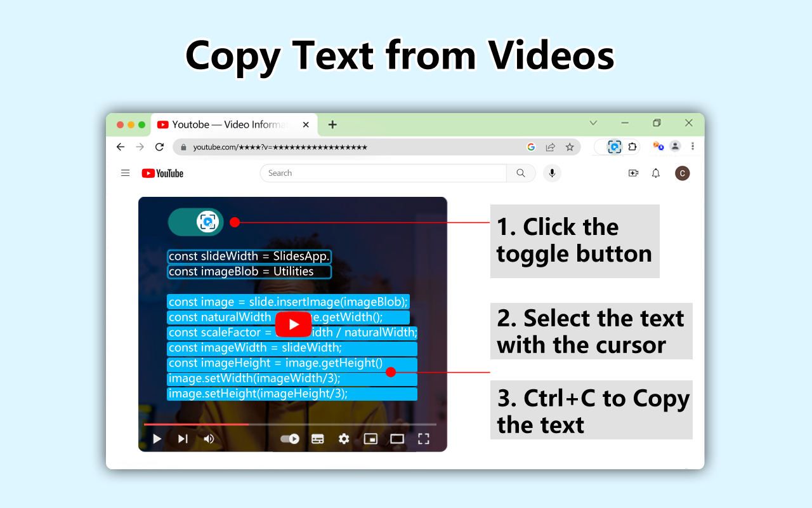
Task: Click the line "const imageBlob = Utilities"
Action: click(x=249, y=272)
